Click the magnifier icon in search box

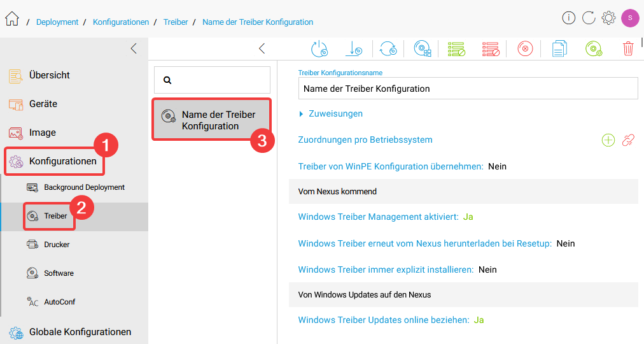click(167, 80)
